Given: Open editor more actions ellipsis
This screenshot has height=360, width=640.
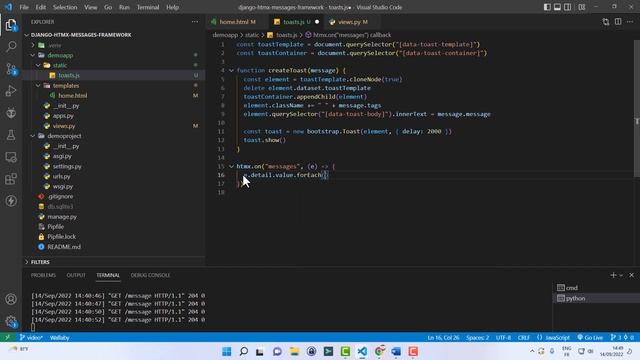Looking at the screenshot, I should point(630,22).
